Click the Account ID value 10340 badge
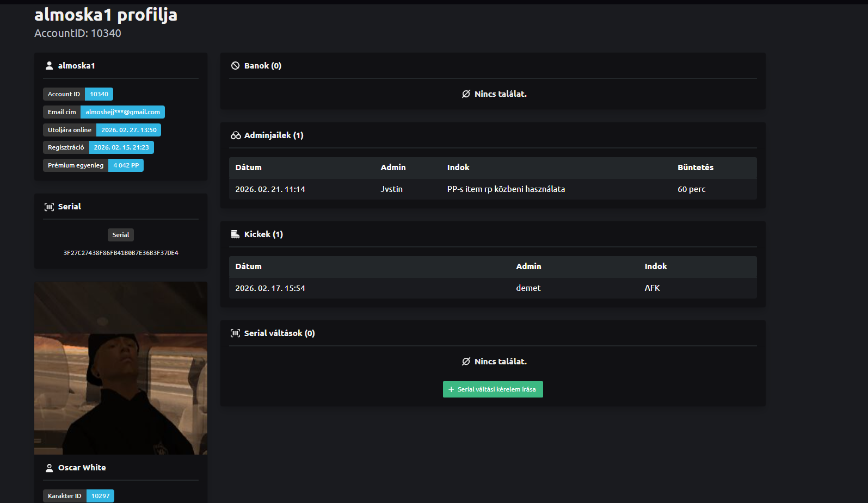The image size is (868, 503). (x=99, y=94)
